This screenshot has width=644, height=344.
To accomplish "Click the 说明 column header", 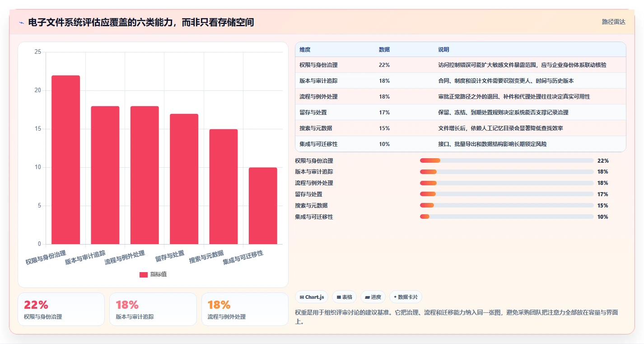I will pos(443,50).
